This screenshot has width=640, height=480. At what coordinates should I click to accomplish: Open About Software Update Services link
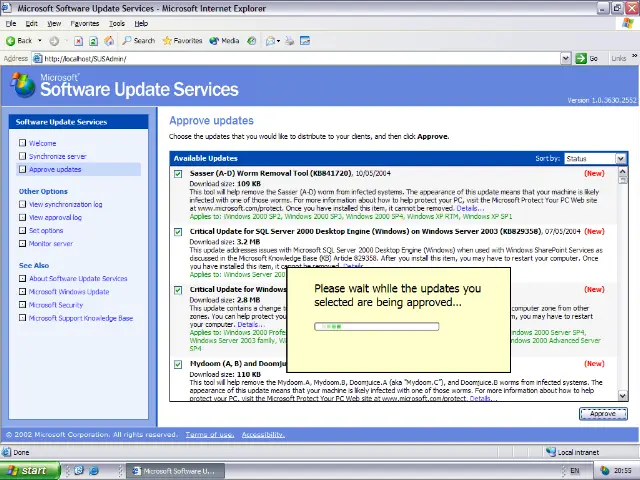click(x=78, y=279)
